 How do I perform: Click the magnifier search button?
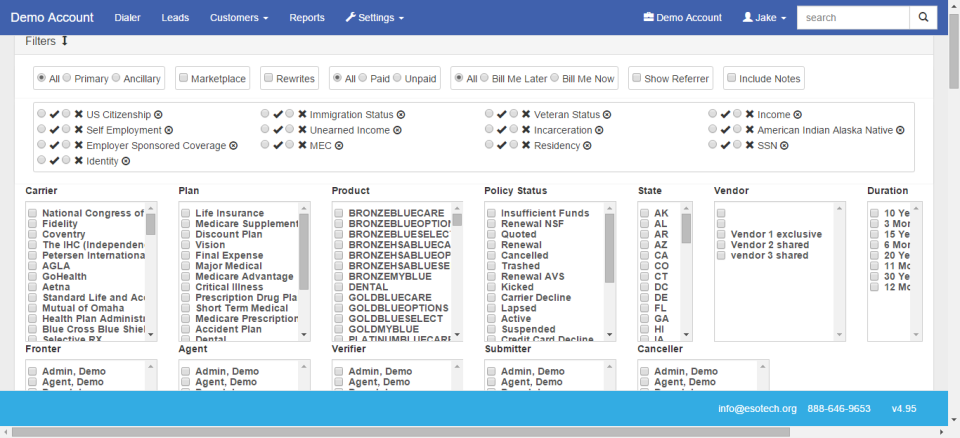point(923,18)
